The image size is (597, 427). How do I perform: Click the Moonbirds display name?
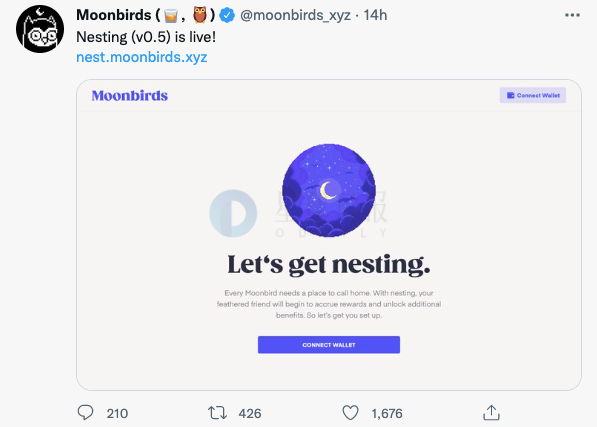tap(113, 15)
